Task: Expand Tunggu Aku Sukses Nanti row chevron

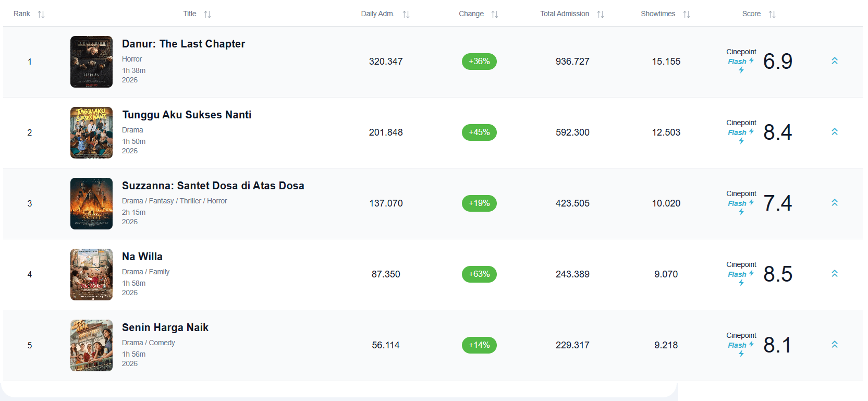Action: (835, 132)
